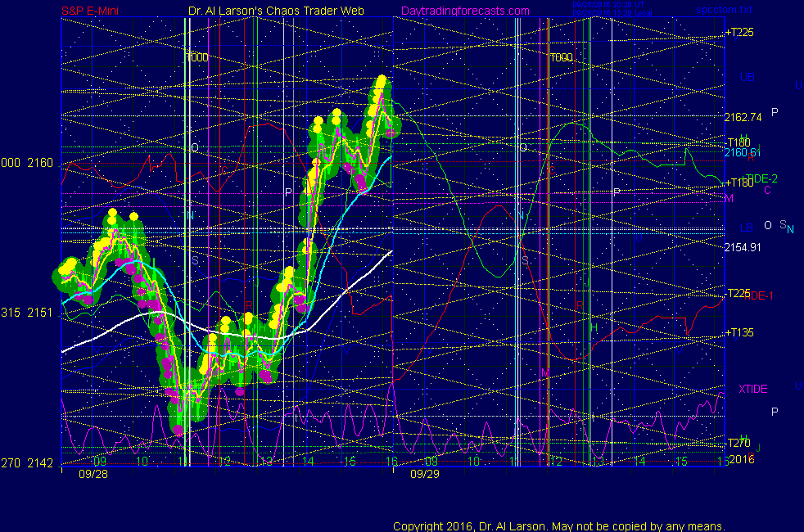Click the blue "UB" band label

click(747, 78)
